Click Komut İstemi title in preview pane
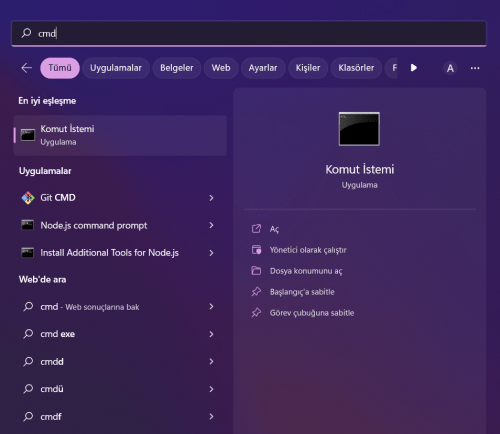This screenshot has width=500, height=434. [x=359, y=169]
